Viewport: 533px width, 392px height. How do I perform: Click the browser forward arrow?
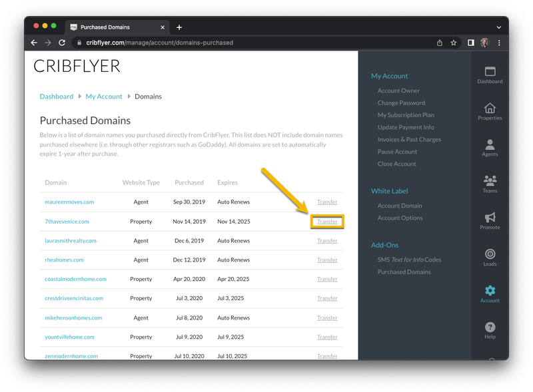(48, 43)
